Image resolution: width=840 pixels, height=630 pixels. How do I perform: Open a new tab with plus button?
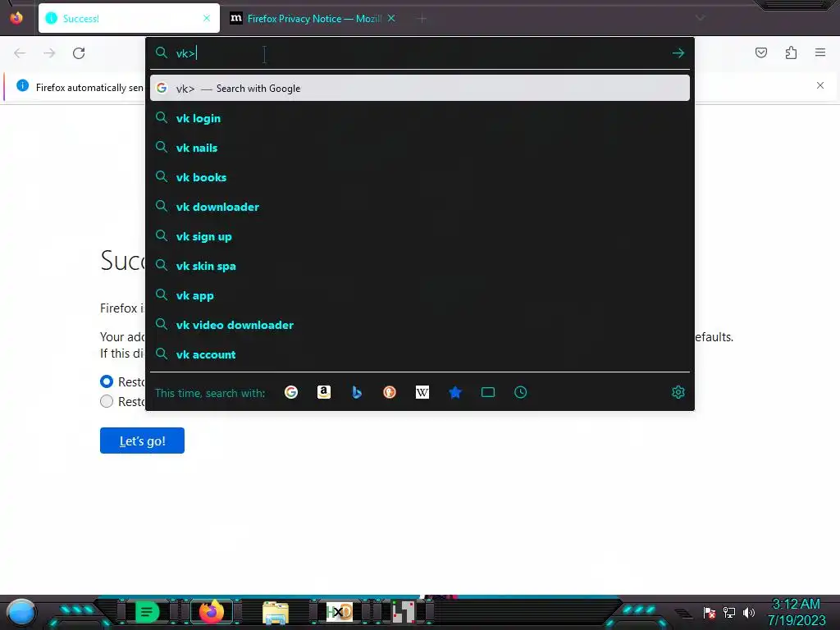coord(422,19)
